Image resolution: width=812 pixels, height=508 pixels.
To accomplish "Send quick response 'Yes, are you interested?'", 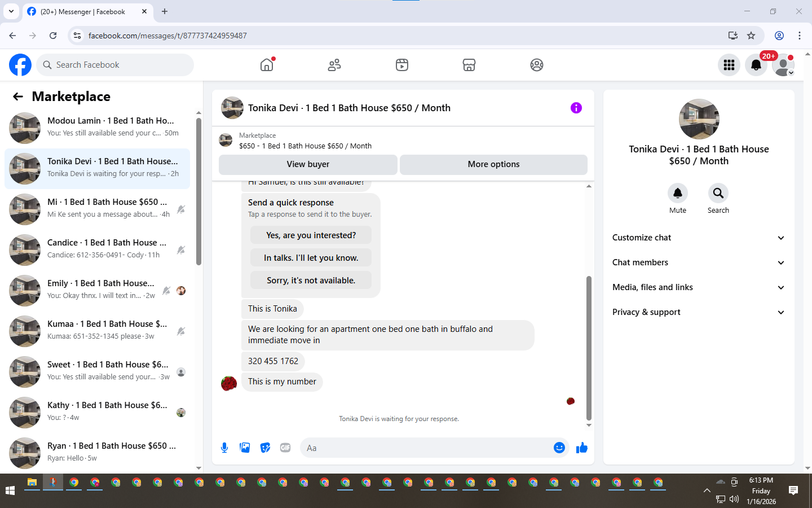I will [311, 235].
